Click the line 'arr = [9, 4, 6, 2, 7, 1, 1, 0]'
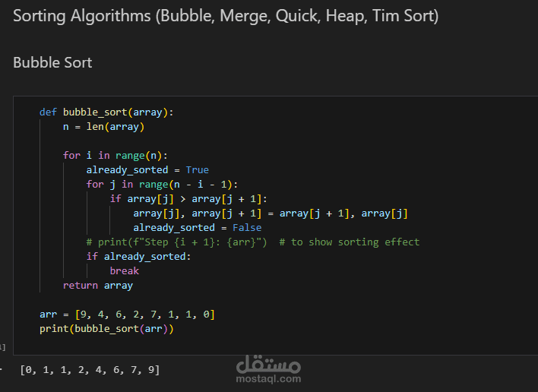 127,315
